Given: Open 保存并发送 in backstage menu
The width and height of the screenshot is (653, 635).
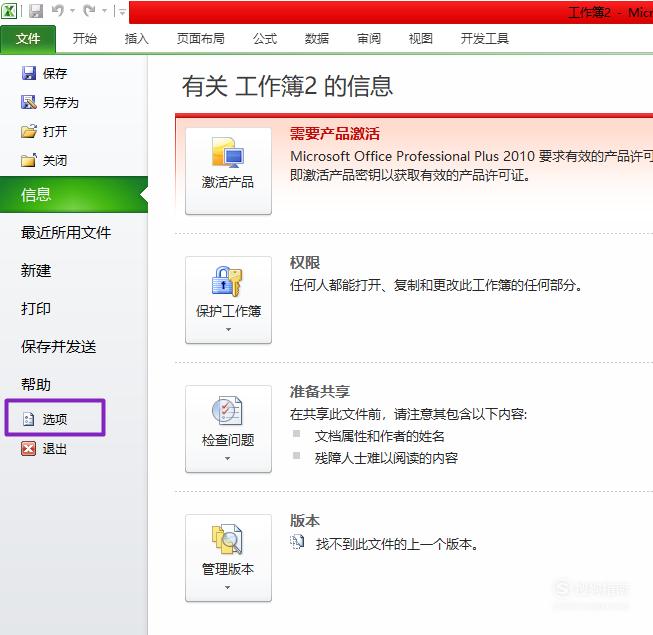Looking at the screenshot, I should point(59,346).
